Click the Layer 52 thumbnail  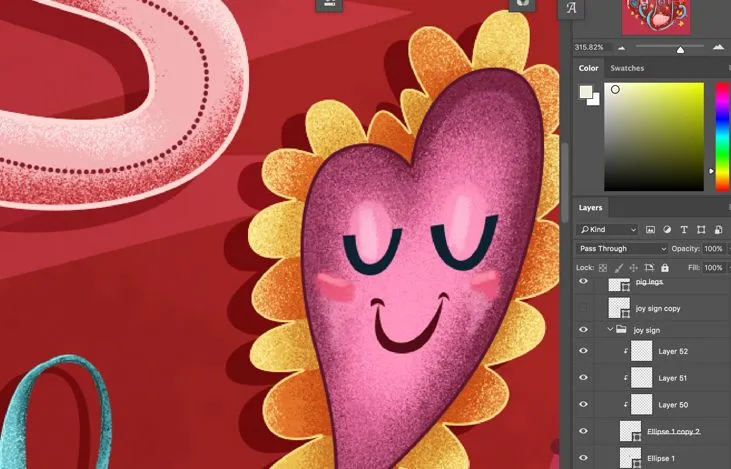(x=641, y=351)
